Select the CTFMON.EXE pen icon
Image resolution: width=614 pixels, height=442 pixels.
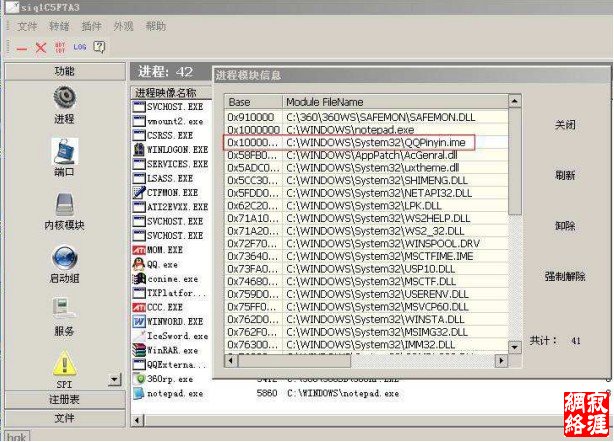point(139,193)
